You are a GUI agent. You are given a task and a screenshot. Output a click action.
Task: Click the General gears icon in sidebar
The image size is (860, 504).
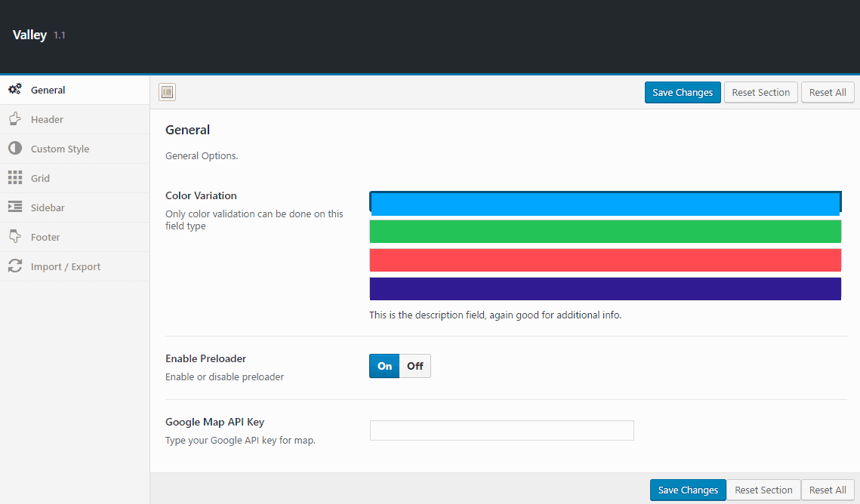(15, 90)
